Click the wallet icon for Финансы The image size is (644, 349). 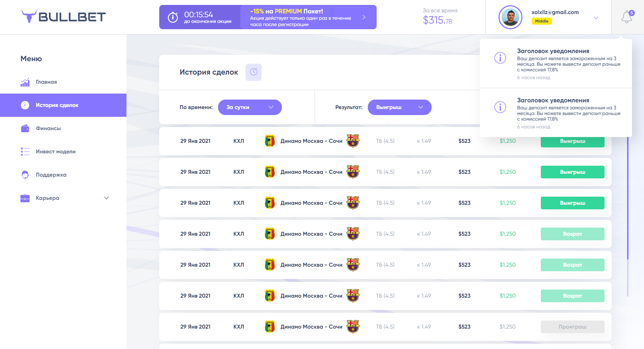pos(25,128)
